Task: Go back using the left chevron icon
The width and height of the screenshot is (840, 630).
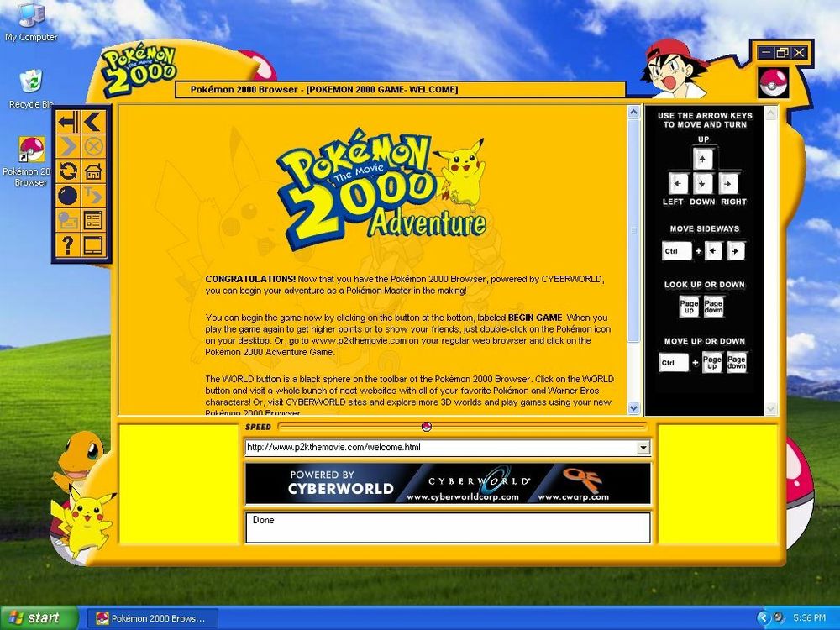Action: [x=93, y=122]
